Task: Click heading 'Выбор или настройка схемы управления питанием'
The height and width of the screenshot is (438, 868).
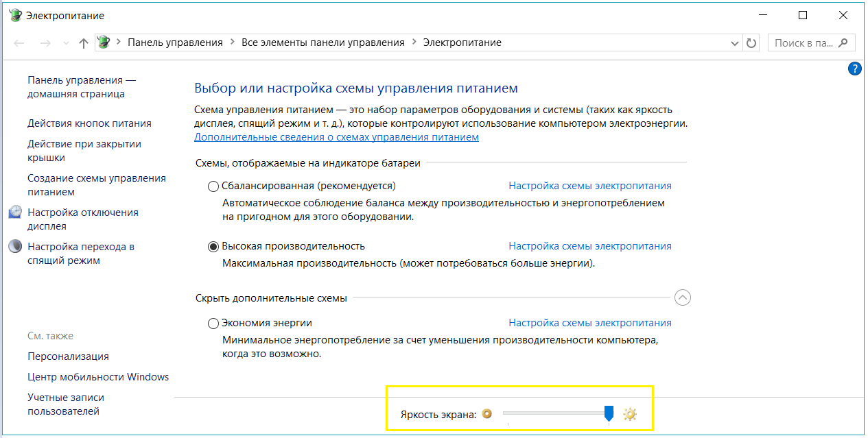Action: (356, 88)
